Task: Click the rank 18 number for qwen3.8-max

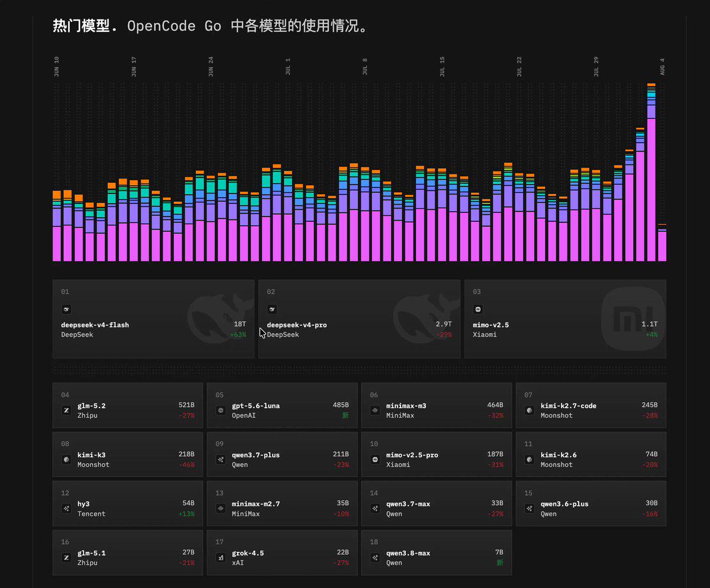Action: pyautogui.click(x=373, y=542)
